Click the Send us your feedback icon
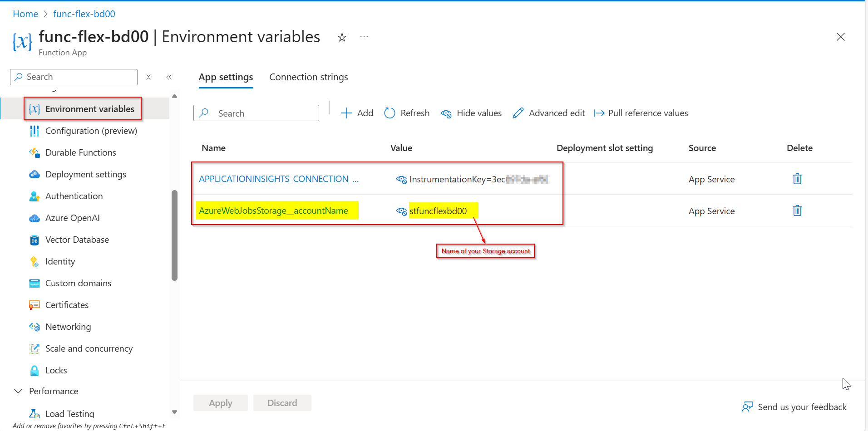868x431 pixels. coord(747,407)
